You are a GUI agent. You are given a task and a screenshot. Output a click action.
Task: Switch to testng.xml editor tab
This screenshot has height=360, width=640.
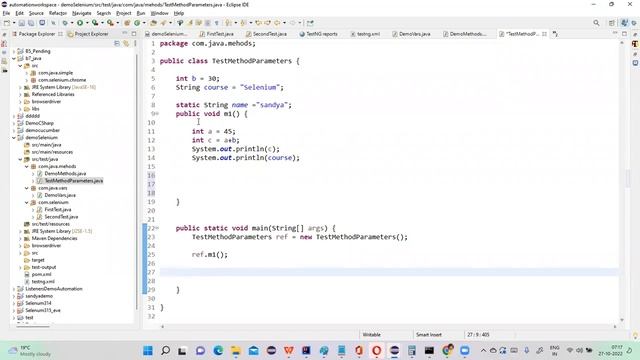(x=365, y=34)
